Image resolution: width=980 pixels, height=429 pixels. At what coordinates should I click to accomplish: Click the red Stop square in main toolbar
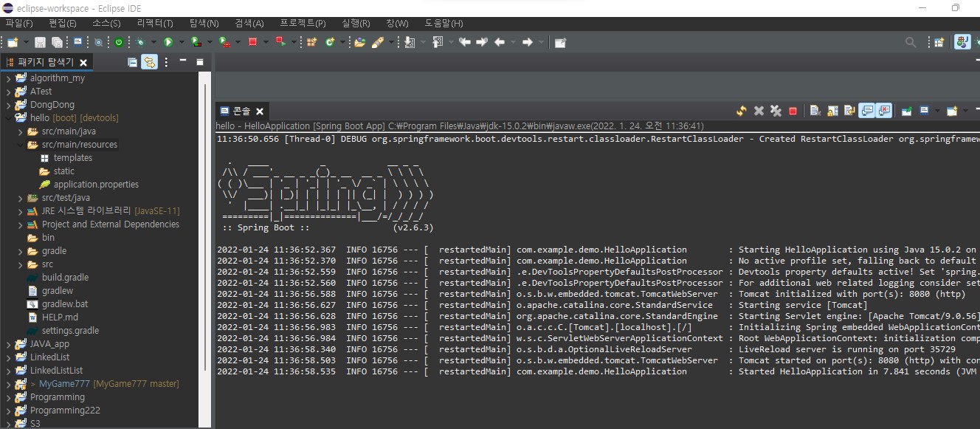point(253,42)
